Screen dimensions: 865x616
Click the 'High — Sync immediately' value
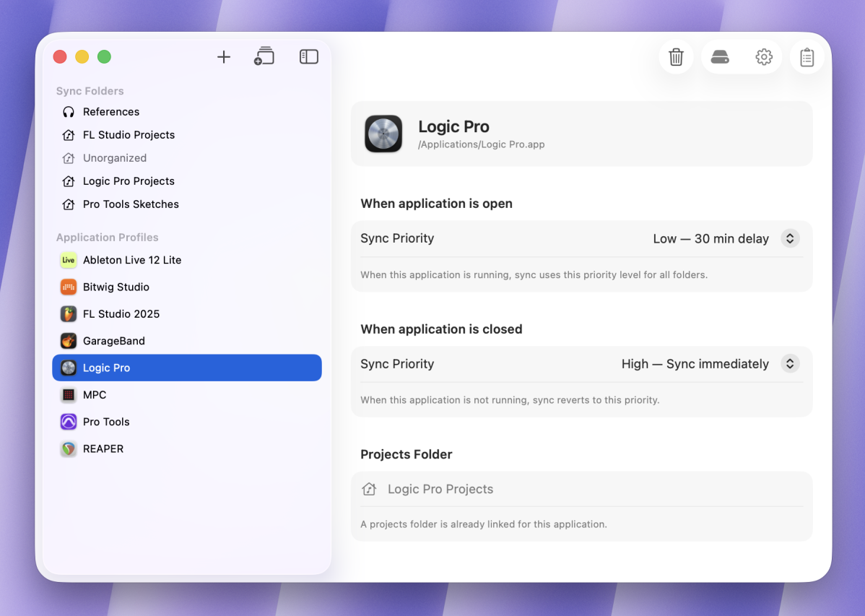coord(695,364)
